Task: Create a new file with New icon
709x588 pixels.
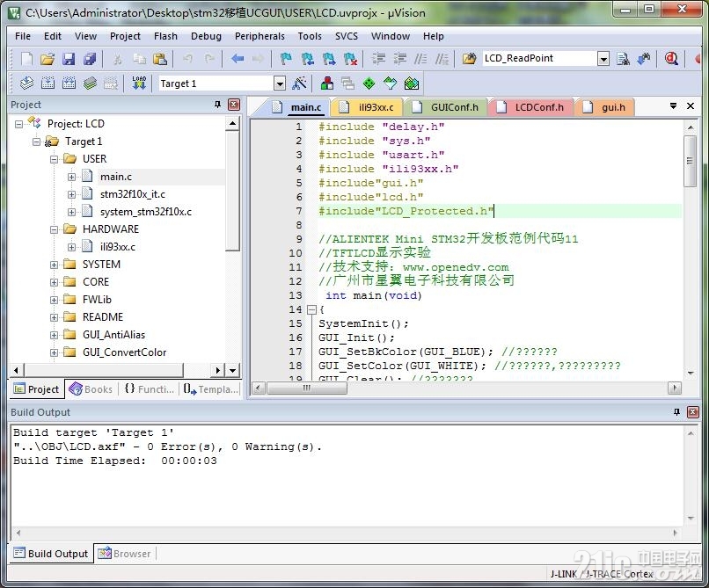Action: (26, 59)
